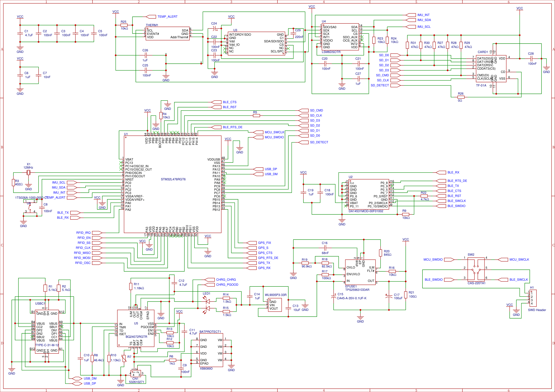Screen dimensions: 555x392
Task: Select the 90.9kΩ resistor value
Action: [x=306, y=266]
